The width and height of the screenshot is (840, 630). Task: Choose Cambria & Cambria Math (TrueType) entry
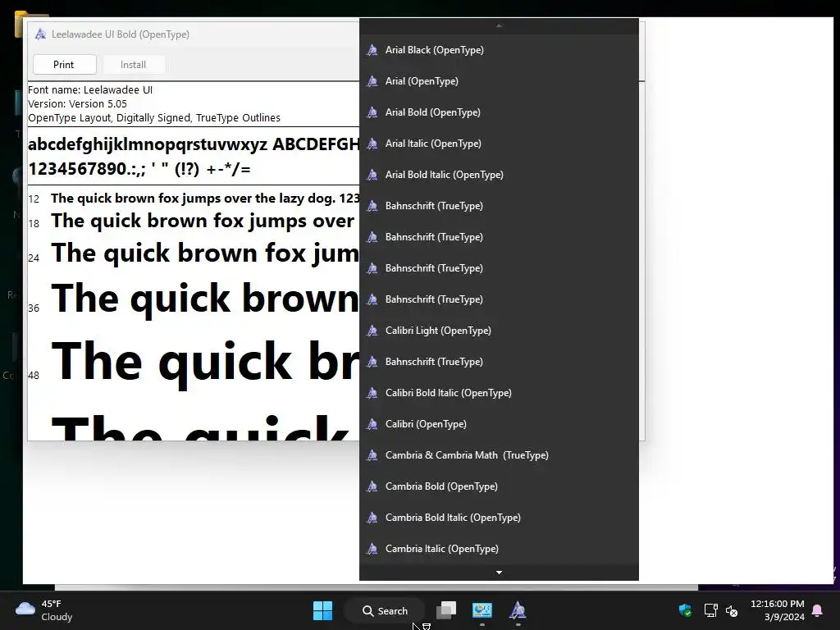(x=499, y=455)
